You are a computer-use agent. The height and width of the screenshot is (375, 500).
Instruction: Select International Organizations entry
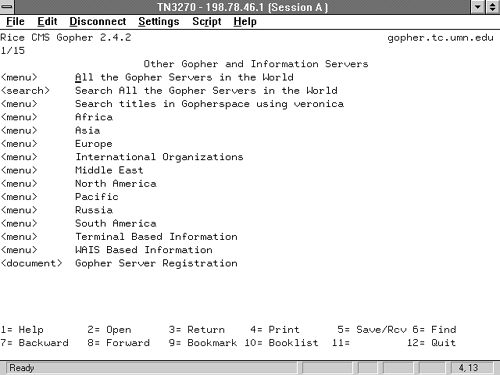point(159,157)
